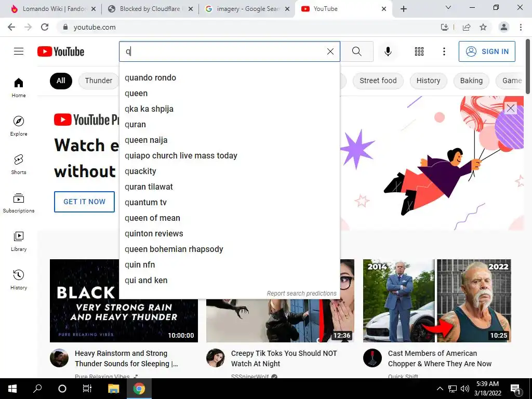Open the YouTube apps grid
Screen dimensions: 532x399
tap(419, 51)
